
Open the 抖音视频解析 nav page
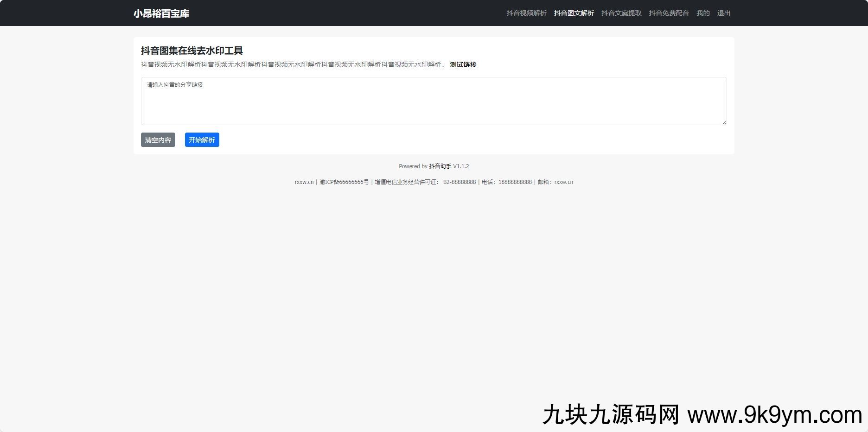tap(526, 13)
